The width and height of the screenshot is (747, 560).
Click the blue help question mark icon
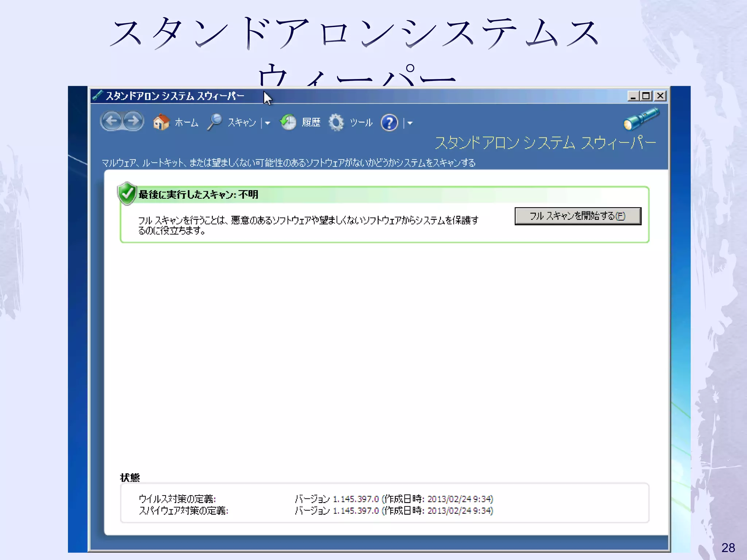[389, 122]
